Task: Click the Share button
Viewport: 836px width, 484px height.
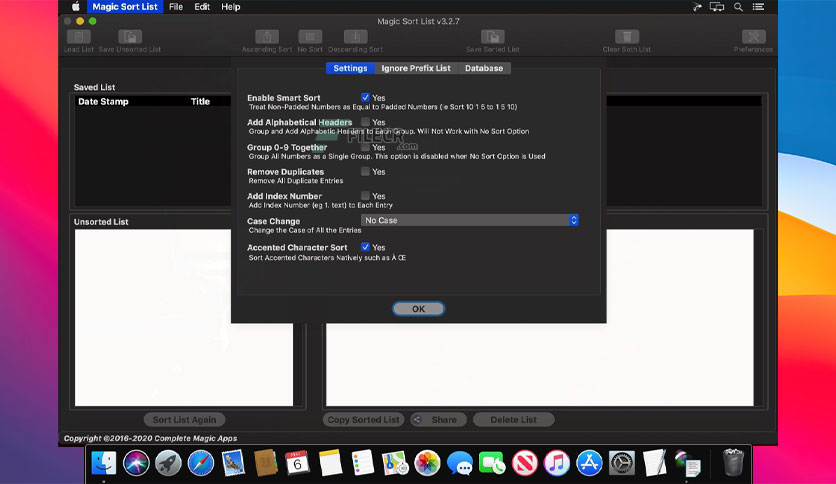Action: (x=438, y=420)
